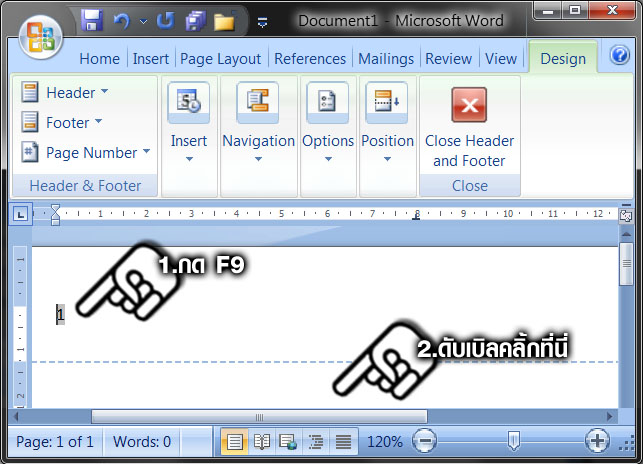Open the Undo history dropdown arrow
The width and height of the screenshot is (643, 464).
[x=143, y=21]
